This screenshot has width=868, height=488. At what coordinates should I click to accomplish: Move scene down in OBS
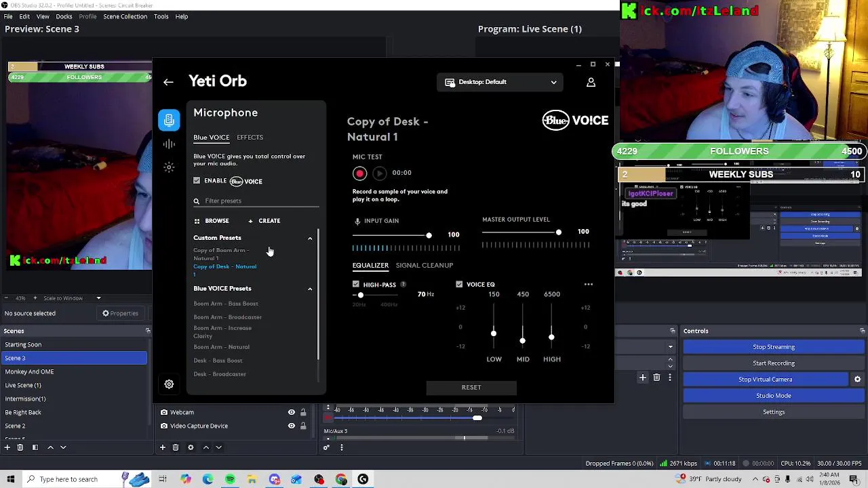[63, 447]
